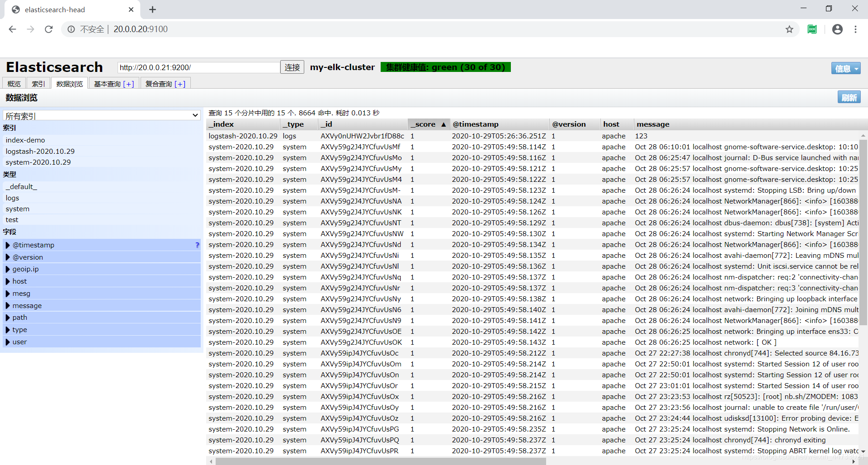Open the 基本查询 tab
This screenshot has height=465, width=868.
(x=114, y=84)
